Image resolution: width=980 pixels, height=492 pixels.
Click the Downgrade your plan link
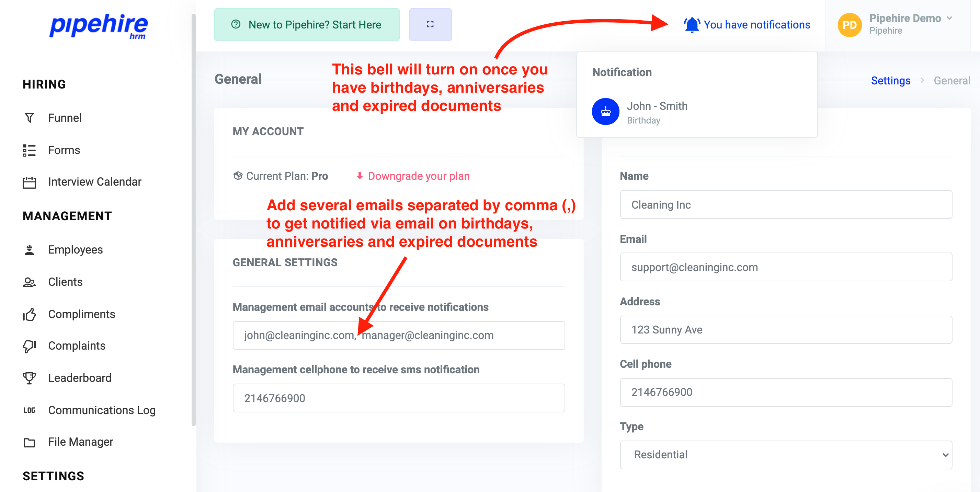click(x=419, y=176)
